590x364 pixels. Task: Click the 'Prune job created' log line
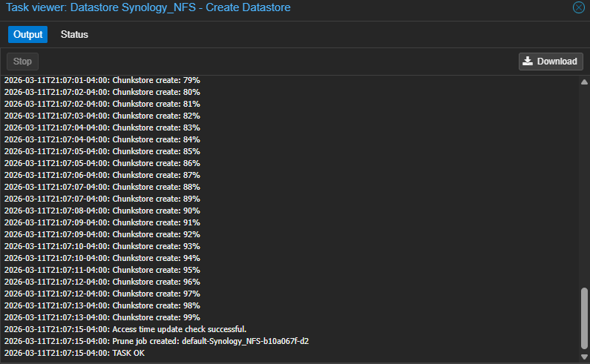pos(157,341)
